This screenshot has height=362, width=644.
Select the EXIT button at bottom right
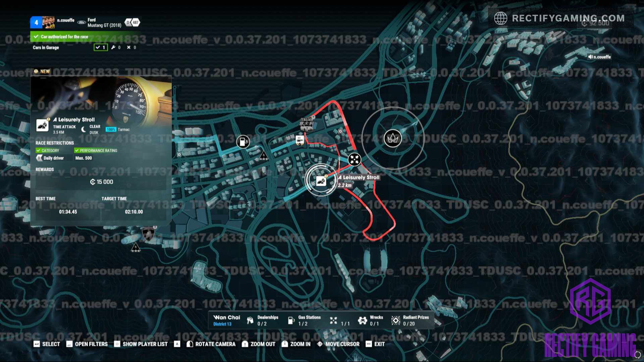click(x=378, y=344)
